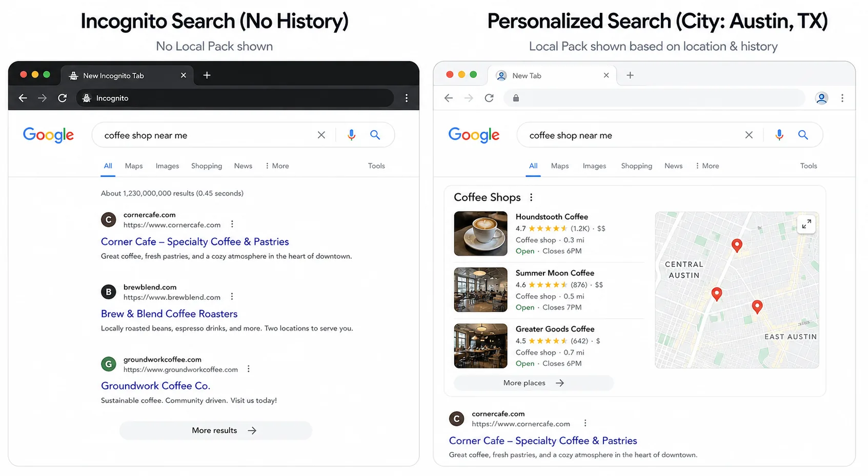Click groundworkcoffee.com green favicon
This screenshot has width=868, height=476.
(108, 364)
